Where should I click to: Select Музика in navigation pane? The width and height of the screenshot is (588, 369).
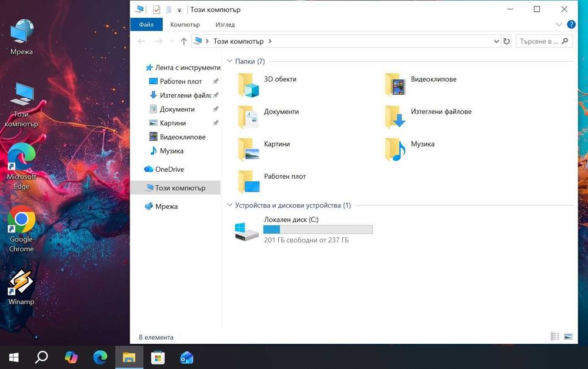pos(166,151)
